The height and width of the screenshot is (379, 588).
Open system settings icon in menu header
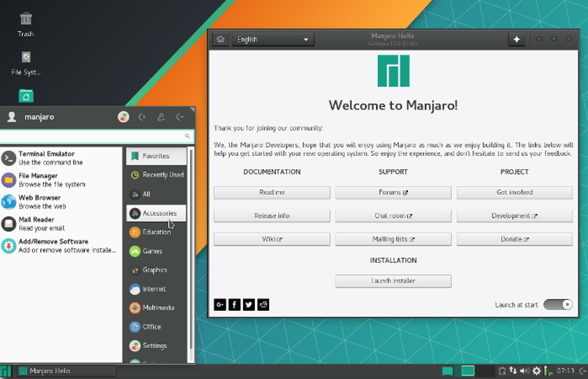click(123, 117)
